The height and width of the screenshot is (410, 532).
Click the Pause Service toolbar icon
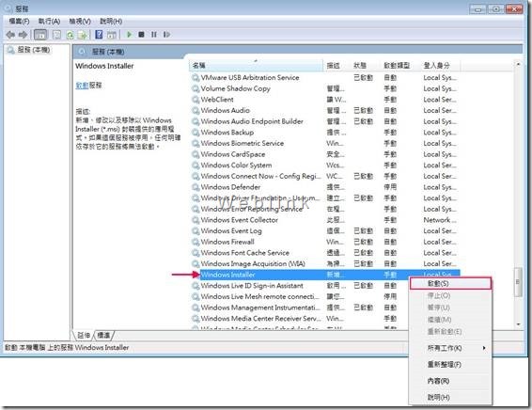[154, 34]
